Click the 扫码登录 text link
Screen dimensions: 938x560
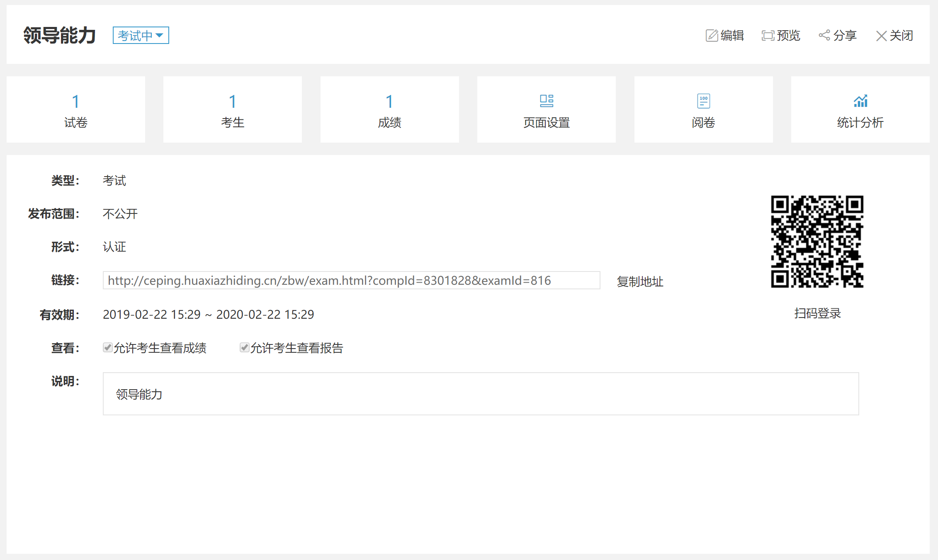point(817,313)
